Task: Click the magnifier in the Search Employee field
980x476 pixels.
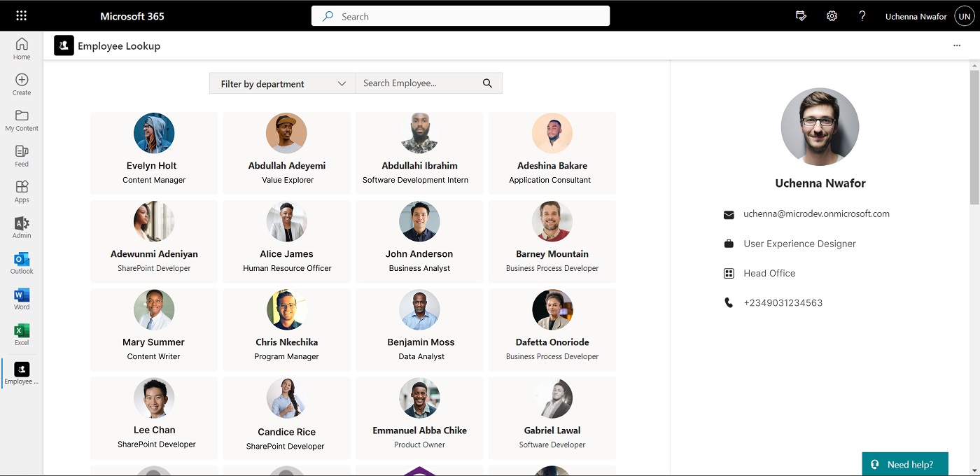Action: (x=487, y=83)
